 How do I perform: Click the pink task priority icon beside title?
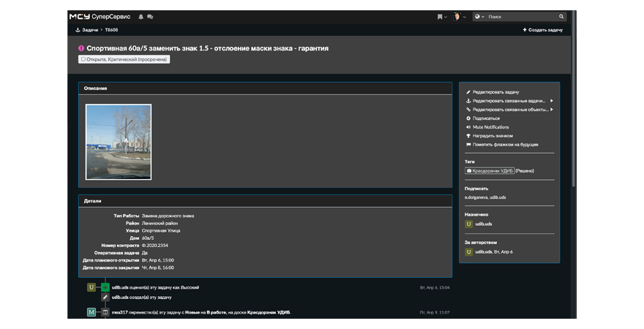pyautogui.click(x=81, y=48)
